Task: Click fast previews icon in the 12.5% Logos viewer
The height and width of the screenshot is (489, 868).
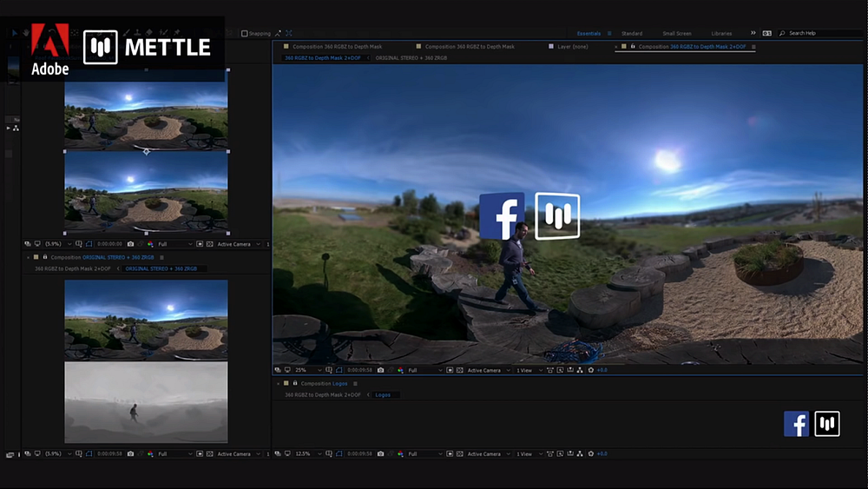Action: point(560,453)
